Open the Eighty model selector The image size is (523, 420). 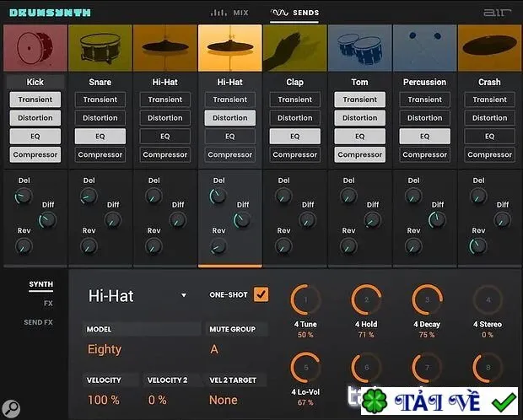[x=105, y=349]
